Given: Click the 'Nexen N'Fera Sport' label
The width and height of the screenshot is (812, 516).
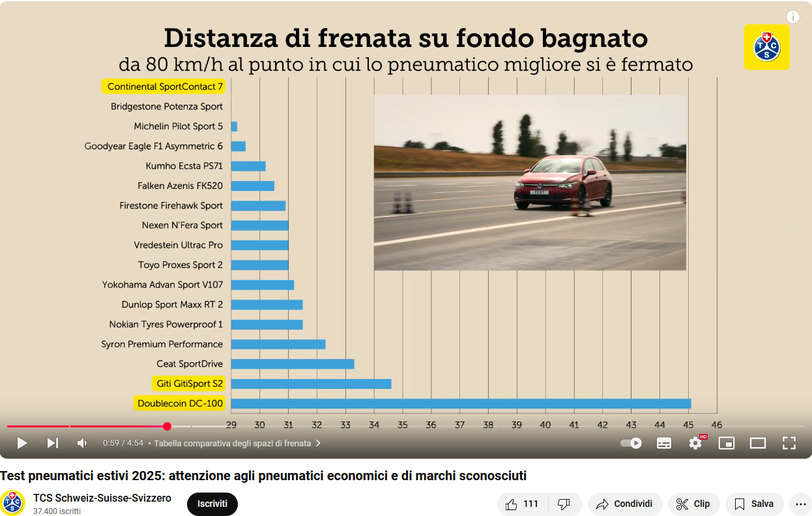Looking at the screenshot, I should [182, 225].
